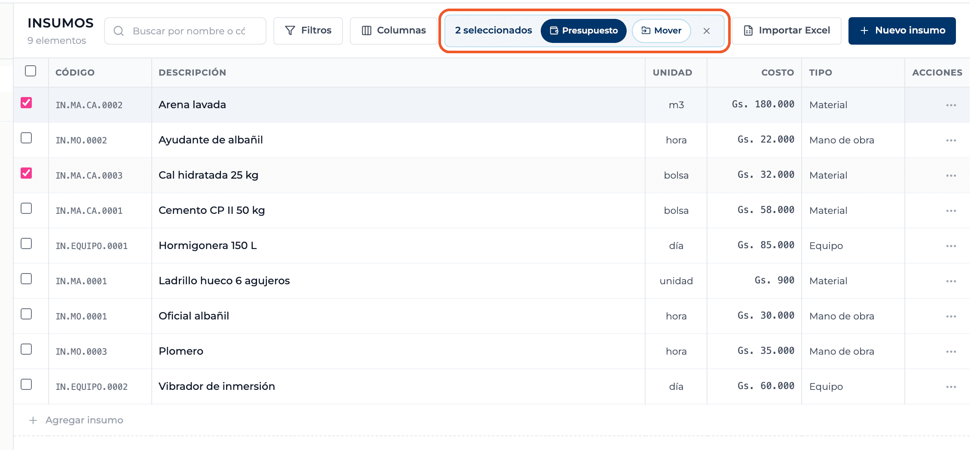Open actions menu for Cemento CP II 50 kg
This screenshot has width=980, height=450.
(x=951, y=211)
